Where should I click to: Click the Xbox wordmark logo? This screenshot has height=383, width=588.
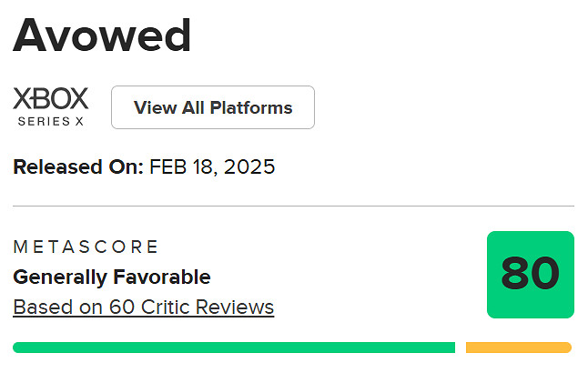(51, 98)
